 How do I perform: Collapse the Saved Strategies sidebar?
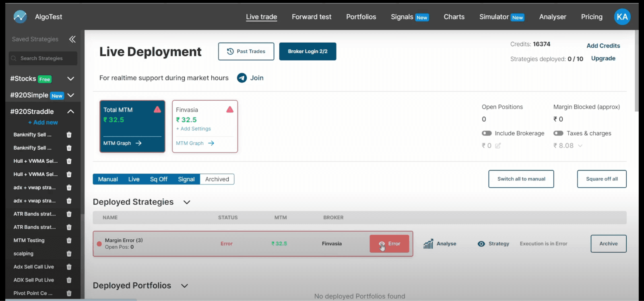[72, 39]
